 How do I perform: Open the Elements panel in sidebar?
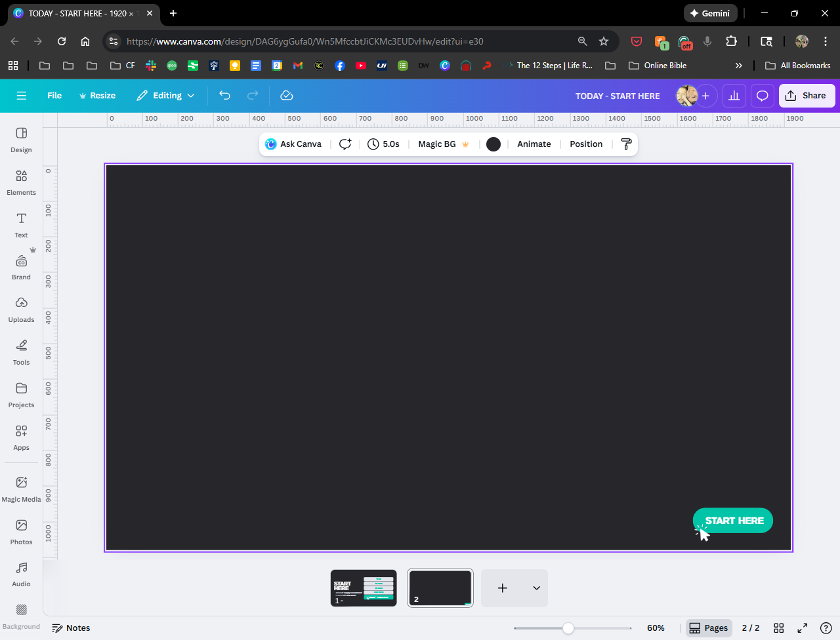[21, 182]
